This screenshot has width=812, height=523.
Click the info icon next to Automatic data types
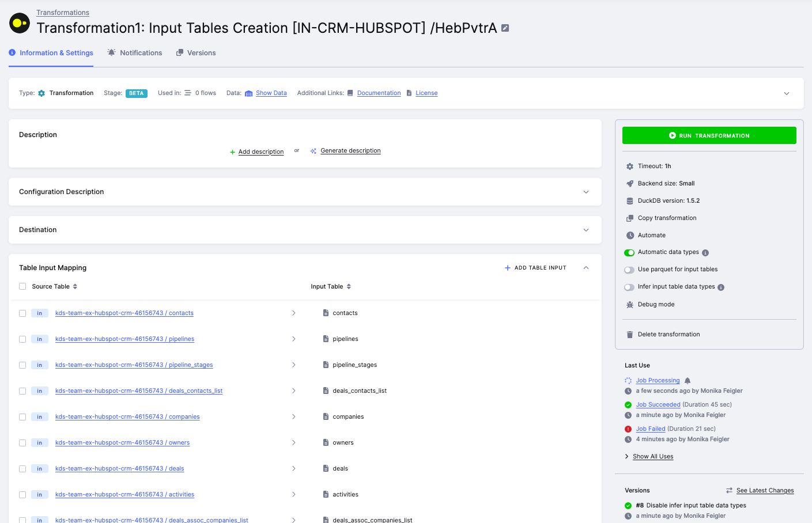(705, 253)
